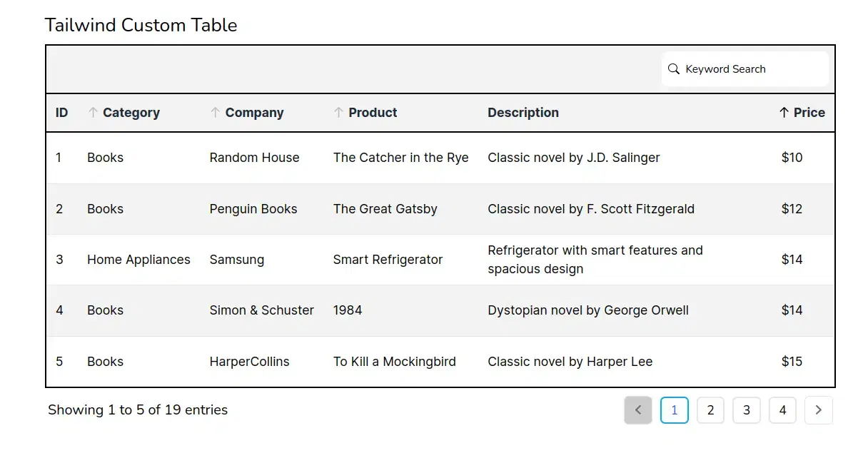Select the Smart Refrigerator product cell
This screenshot has height=453, width=868.
[x=388, y=260]
